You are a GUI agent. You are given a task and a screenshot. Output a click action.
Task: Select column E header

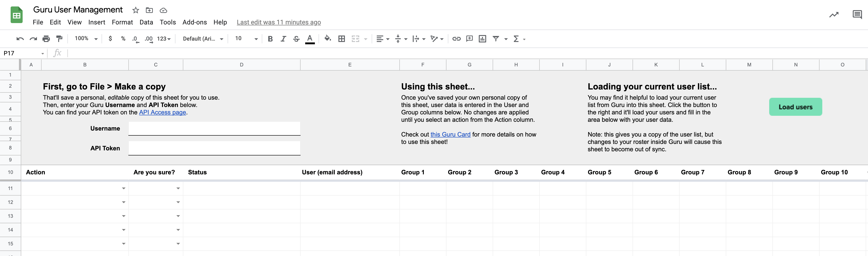coord(350,65)
